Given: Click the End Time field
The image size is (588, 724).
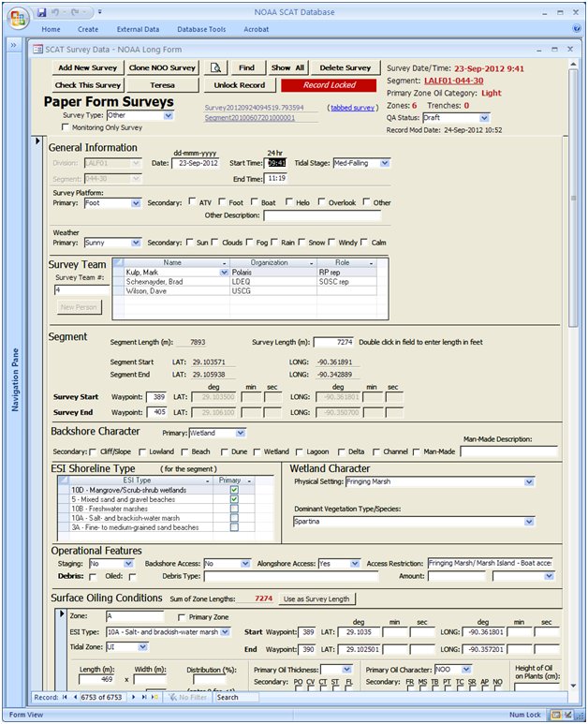Looking at the screenshot, I should pyautogui.click(x=275, y=179).
